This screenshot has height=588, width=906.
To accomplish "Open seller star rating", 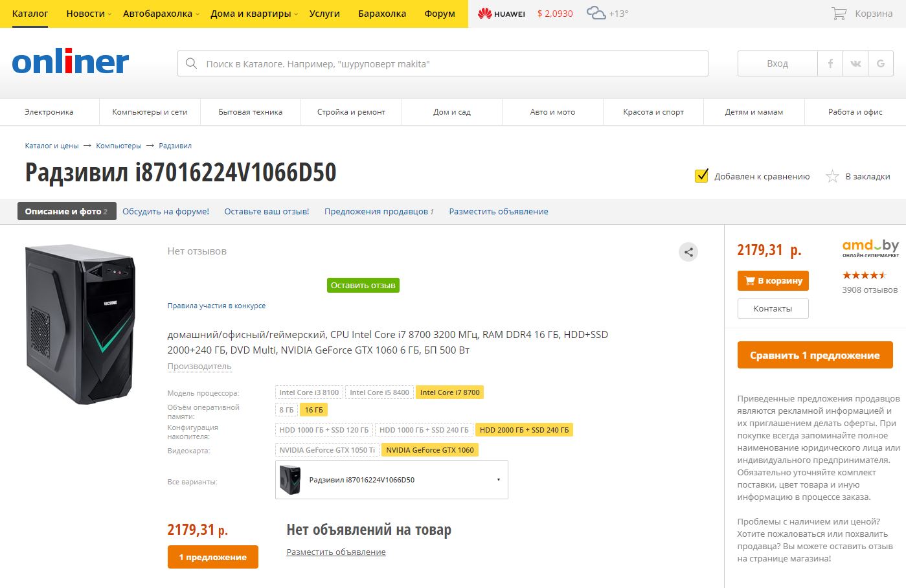I will click(x=864, y=275).
